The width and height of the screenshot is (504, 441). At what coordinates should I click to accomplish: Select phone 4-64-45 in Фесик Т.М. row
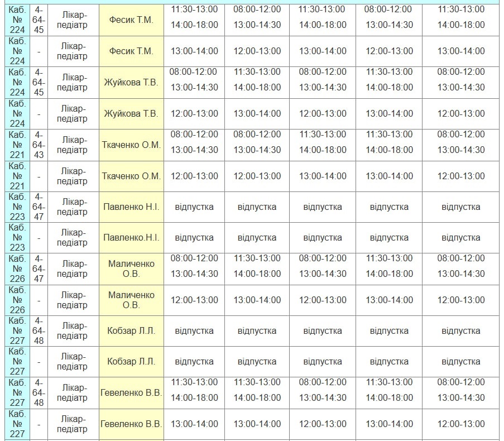[38, 20]
